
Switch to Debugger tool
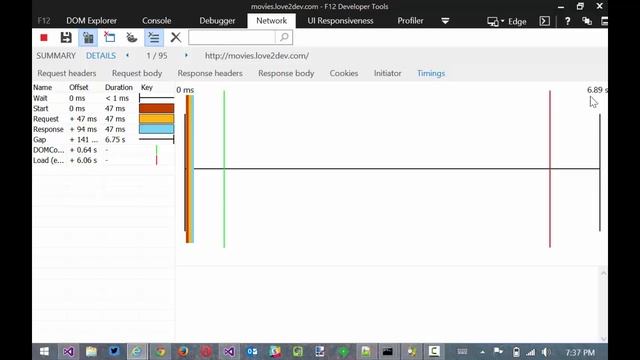pyautogui.click(x=217, y=21)
